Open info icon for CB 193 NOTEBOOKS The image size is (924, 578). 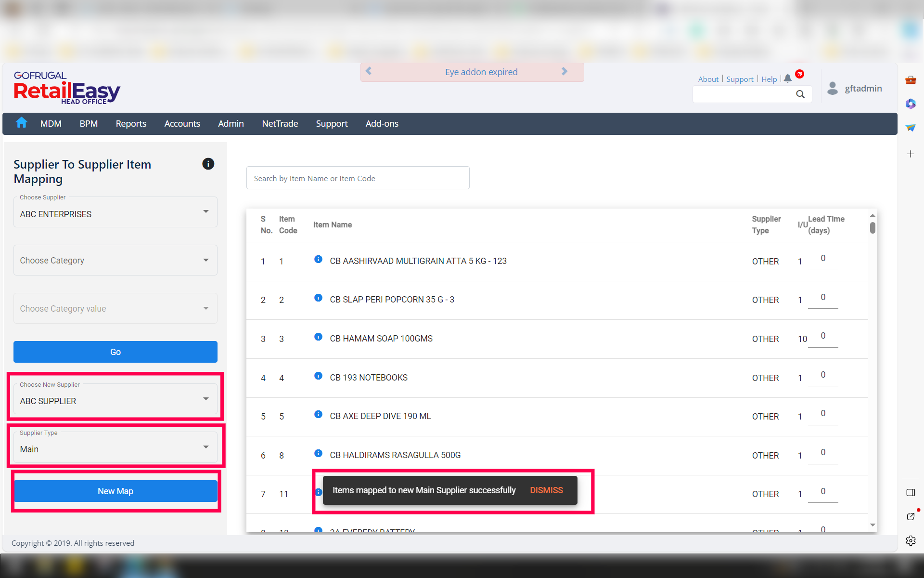point(318,376)
